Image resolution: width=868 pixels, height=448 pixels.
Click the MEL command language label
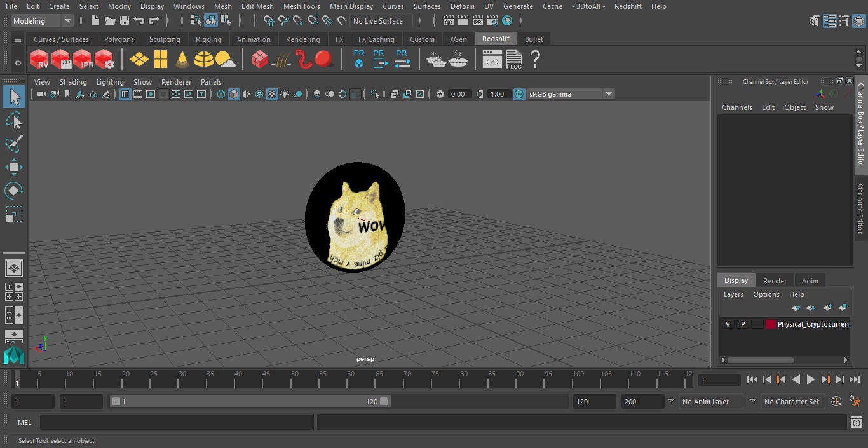click(24, 423)
